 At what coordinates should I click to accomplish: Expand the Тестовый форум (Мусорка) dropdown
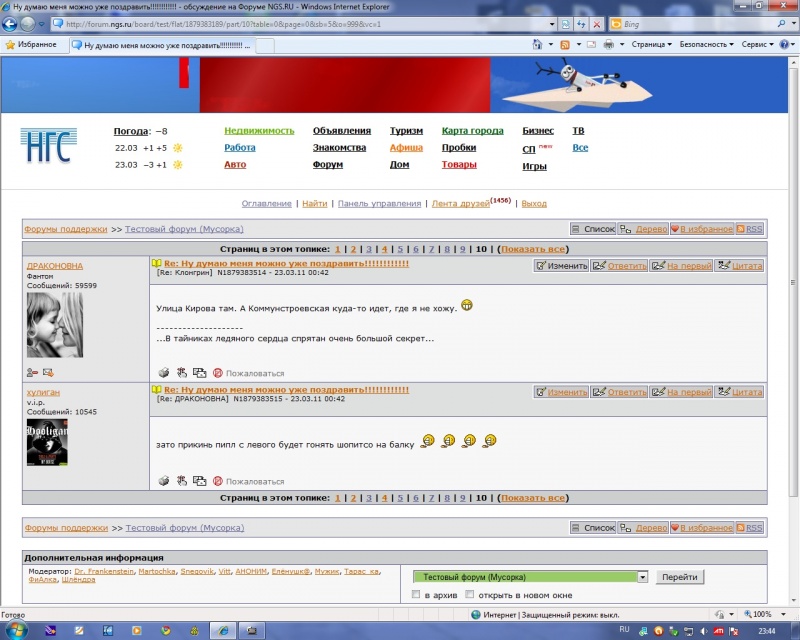tap(642, 577)
